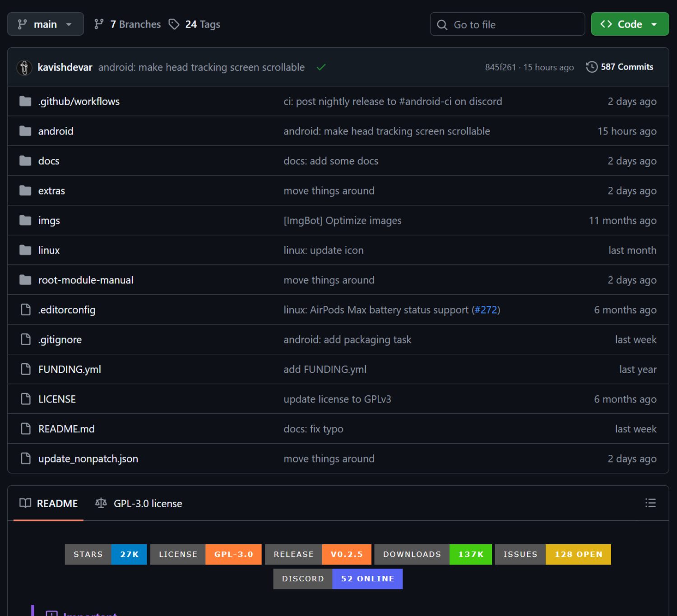Viewport: 677px width, 616px height.
Task: Switch to the GPL-3.0 license tab
Action: click(x=139, y=504)
